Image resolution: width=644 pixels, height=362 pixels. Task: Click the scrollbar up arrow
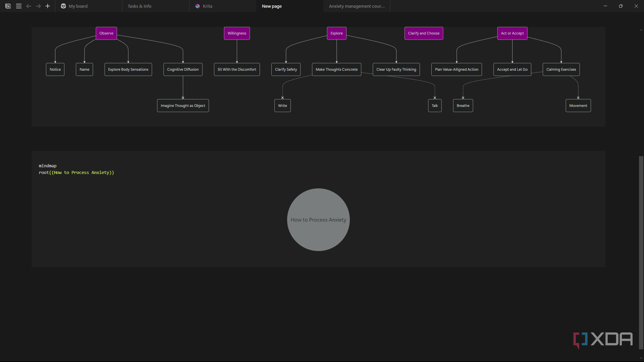641,30
